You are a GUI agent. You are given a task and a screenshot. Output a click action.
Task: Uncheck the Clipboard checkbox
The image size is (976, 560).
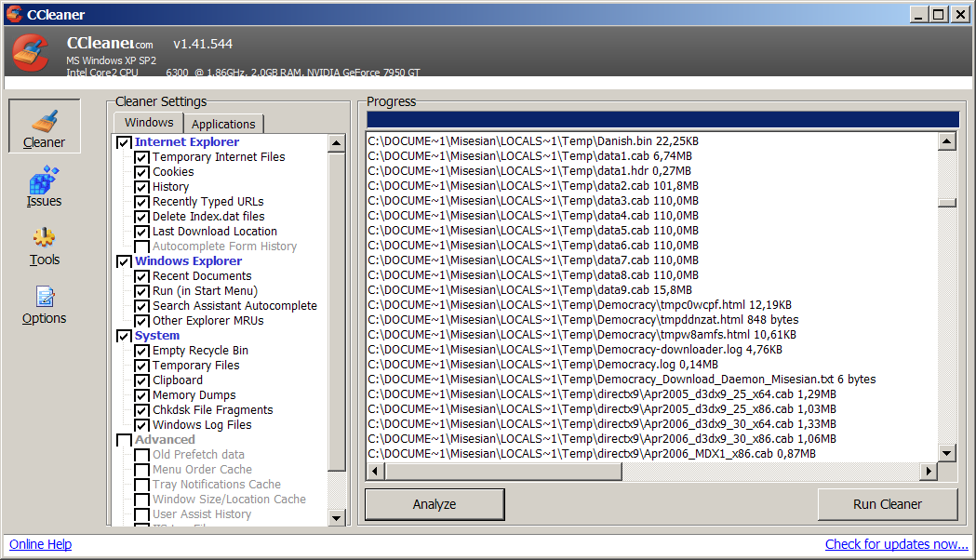[142, 380]
